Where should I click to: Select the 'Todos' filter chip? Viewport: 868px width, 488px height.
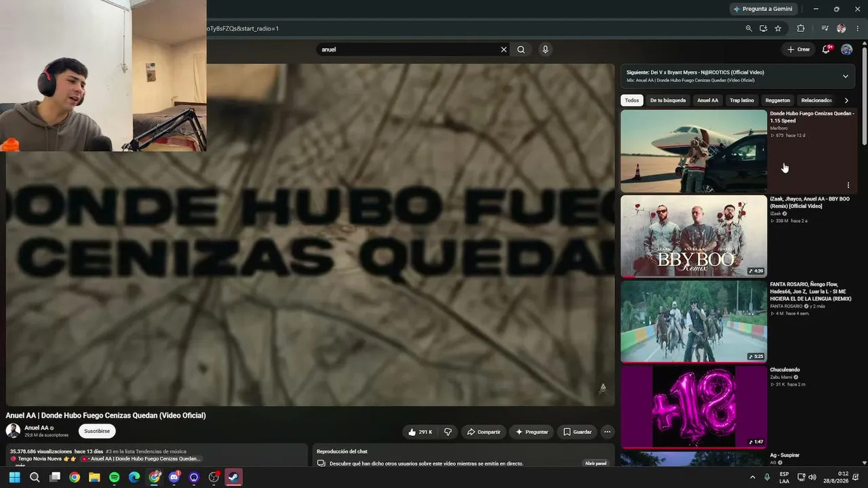pos(632,100)
